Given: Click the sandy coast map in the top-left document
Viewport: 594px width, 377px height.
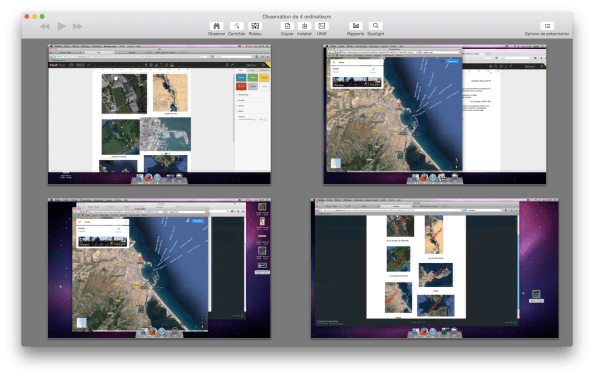Looking at the screenshot, I should tap(170, 93).
